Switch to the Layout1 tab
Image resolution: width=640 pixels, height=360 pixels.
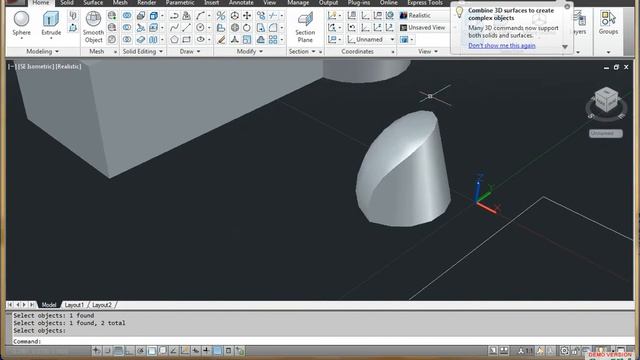pyautogui.click(x=74, y=305)
